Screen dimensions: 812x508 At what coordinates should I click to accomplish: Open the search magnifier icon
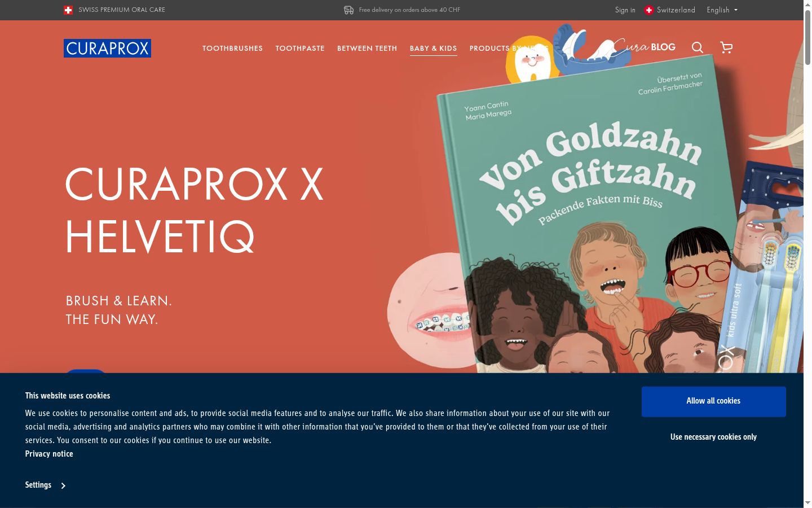click(x=698, y=47)
